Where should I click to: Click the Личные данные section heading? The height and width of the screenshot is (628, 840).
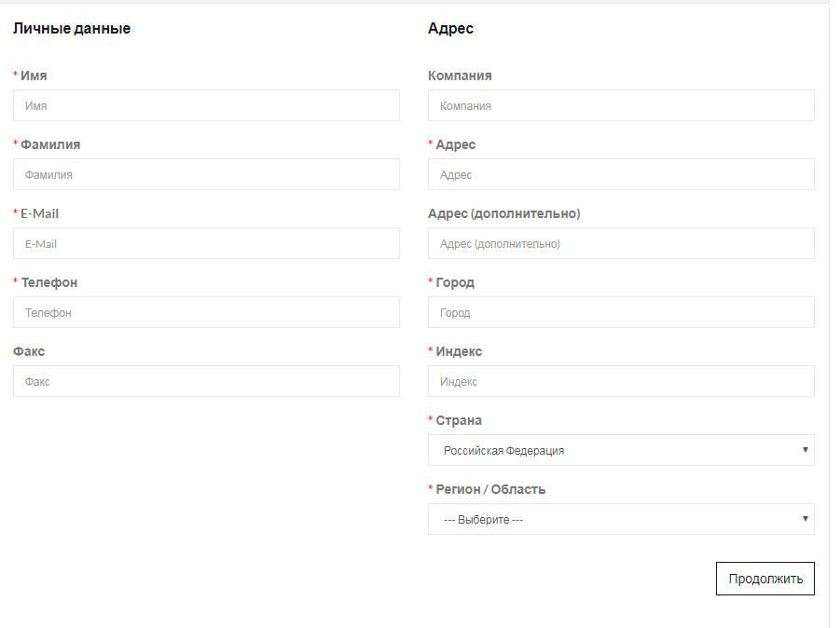72,29
